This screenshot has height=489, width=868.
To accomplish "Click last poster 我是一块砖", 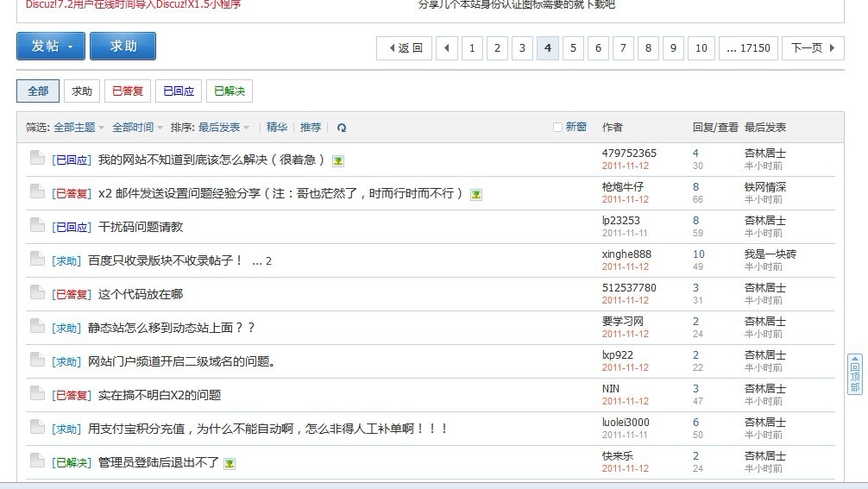I will 770,254.
